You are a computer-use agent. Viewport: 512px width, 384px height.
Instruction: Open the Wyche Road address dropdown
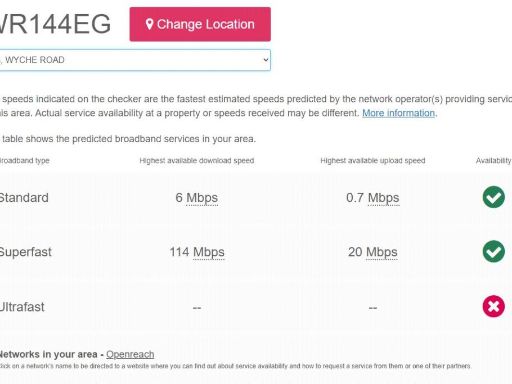pyautogui.click(x=135, y=60)
